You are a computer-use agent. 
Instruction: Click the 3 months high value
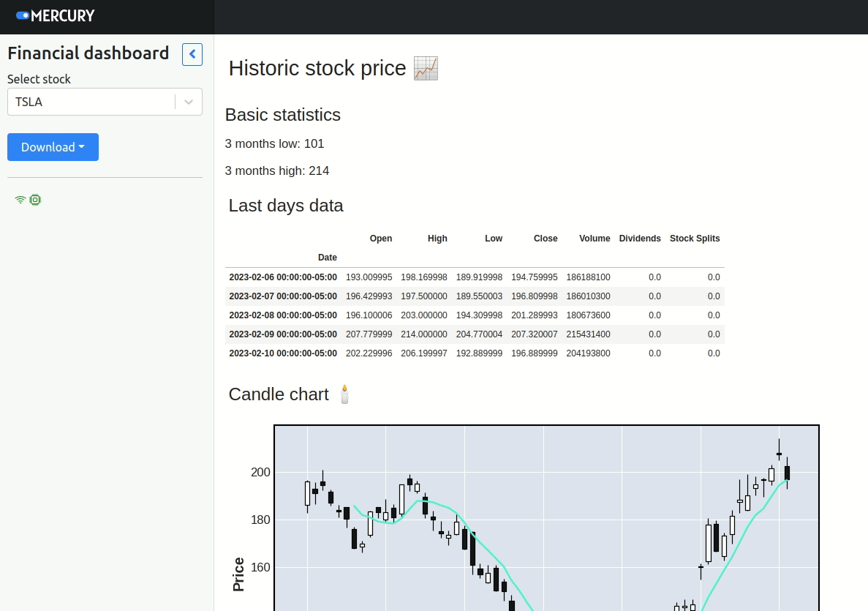point(323,170)
